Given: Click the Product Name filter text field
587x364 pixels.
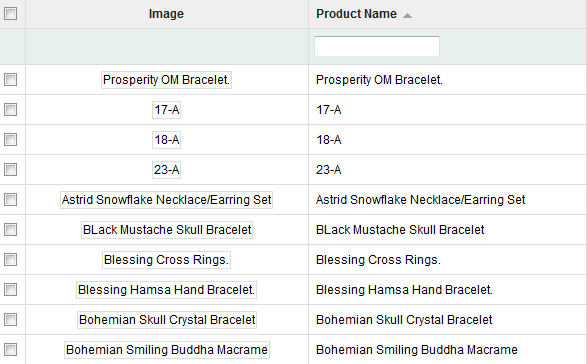Looking at the screenshot, I should point(377,46).
